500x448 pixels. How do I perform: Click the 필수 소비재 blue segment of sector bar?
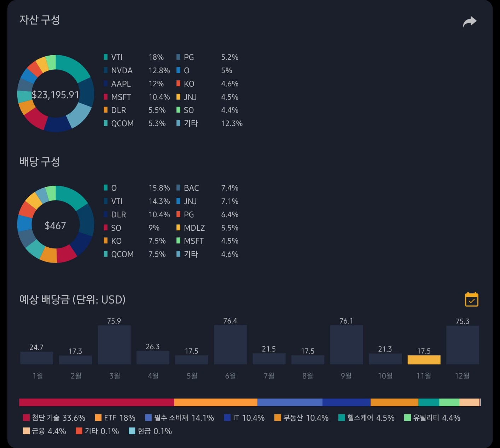point(290,402)
